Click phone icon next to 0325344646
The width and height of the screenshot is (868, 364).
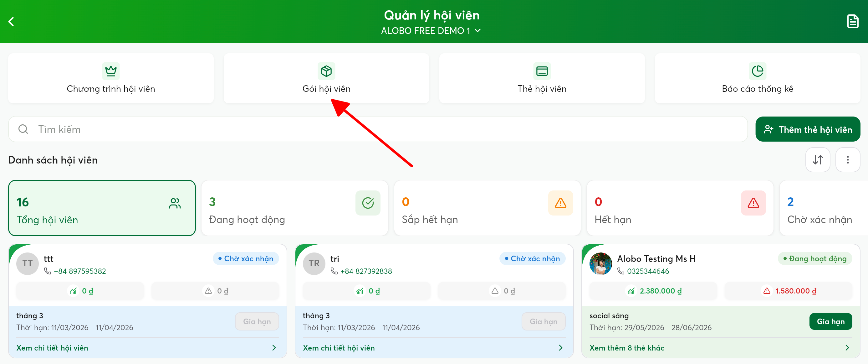point(621,271)
